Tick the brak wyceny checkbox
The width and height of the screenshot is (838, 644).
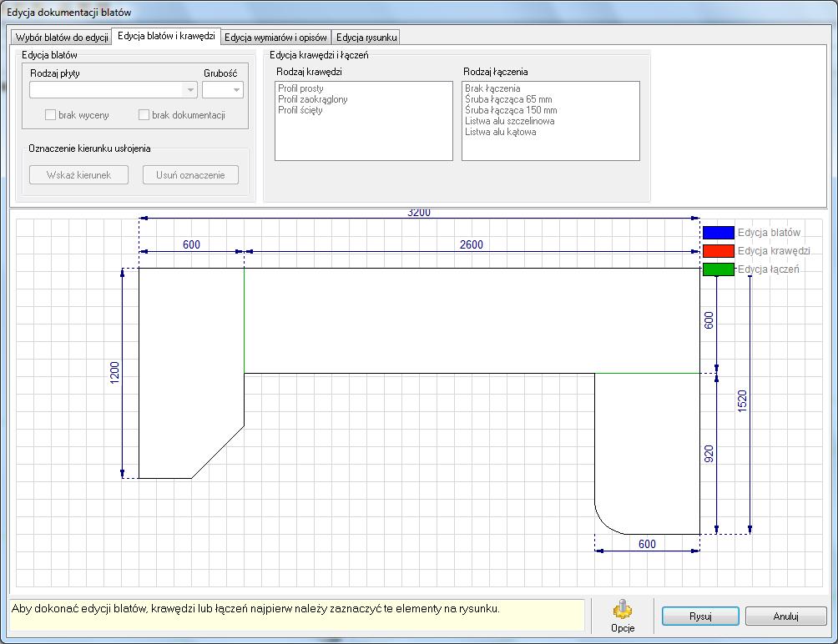pos(50,115)
